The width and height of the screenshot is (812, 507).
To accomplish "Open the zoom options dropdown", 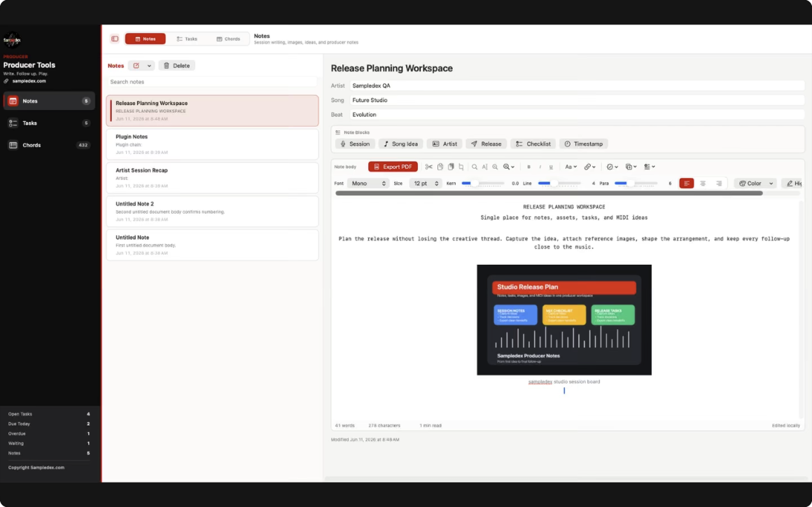I will [x=508, y=167].
